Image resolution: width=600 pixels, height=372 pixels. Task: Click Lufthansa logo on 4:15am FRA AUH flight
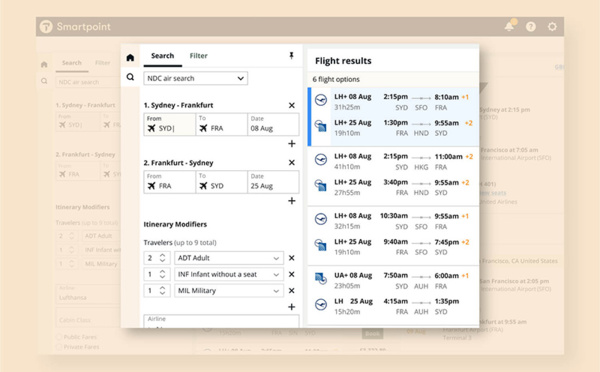coord(321,304)
